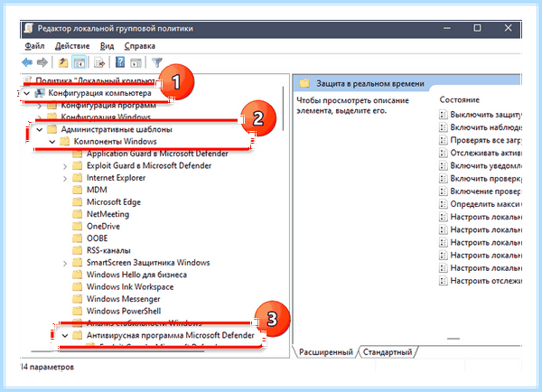Screen dimensions: 542x392
Task: Select 'Application Guard в Microsoft Defender' folder
Action: tap(157, 154)
